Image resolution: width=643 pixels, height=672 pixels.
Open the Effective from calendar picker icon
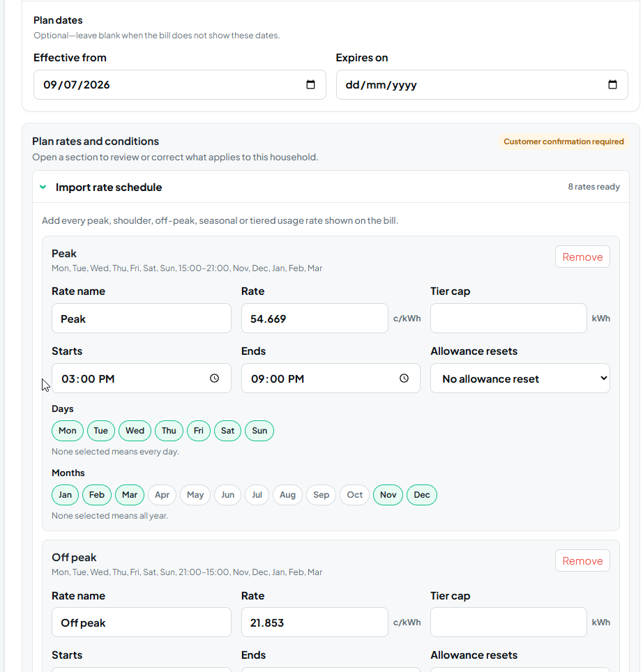pyautogui.click(x=310, y=85)
